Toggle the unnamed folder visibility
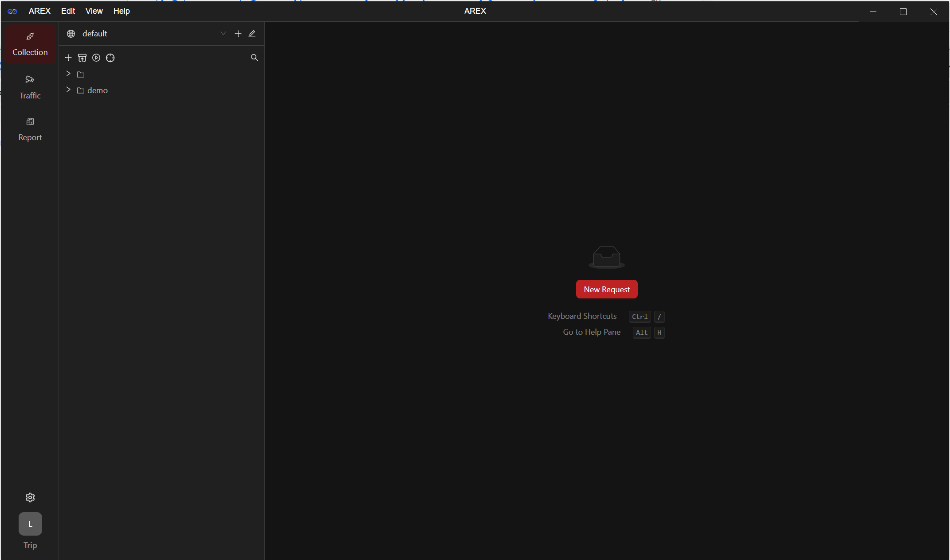Image resolution: width=950 pixels, height=560 pixels. click(x=69, y=73)
